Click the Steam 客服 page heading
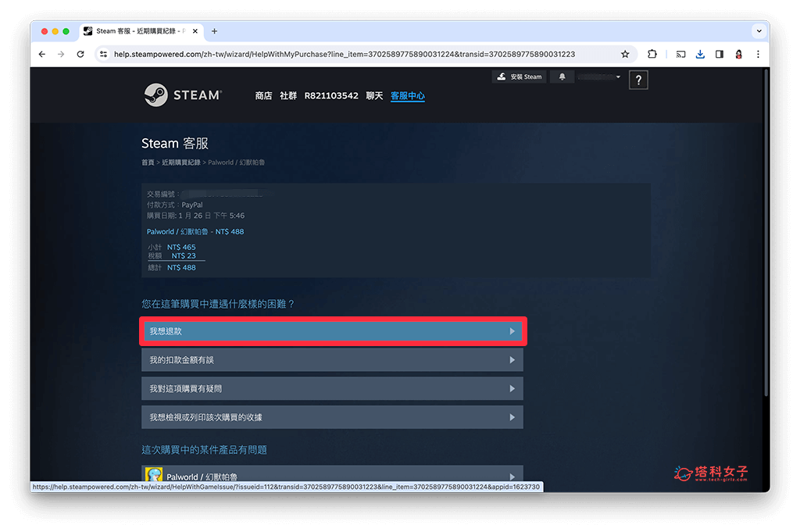The width and height of the screenshot is (800, 532). (175, 143)
